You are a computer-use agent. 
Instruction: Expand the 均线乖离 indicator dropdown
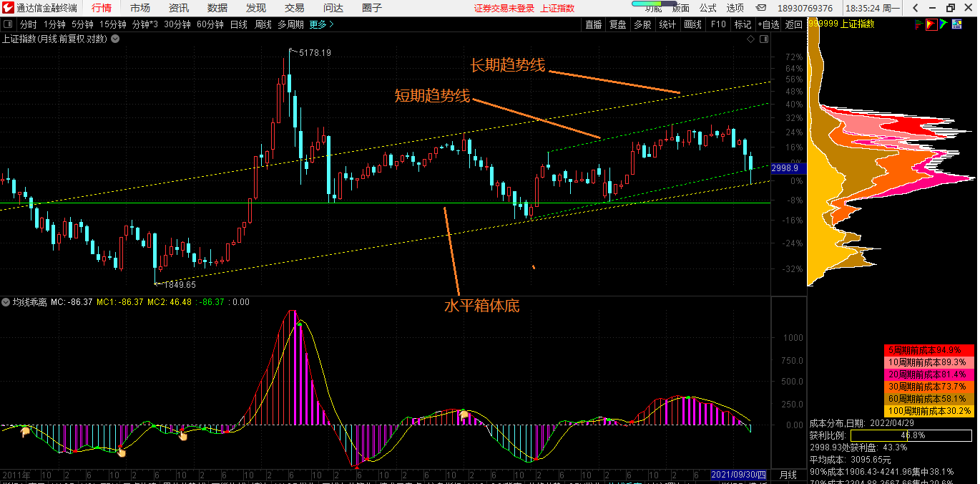point(6,302)
